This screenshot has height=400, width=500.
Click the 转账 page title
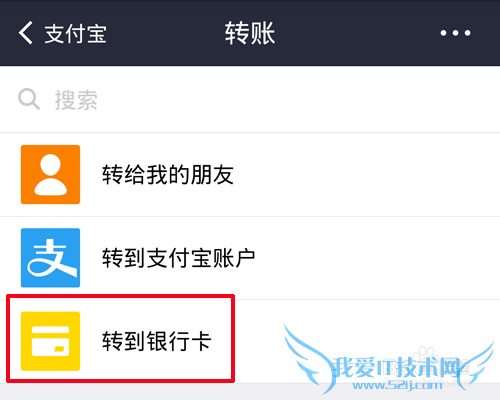click(x=250, y=33)
